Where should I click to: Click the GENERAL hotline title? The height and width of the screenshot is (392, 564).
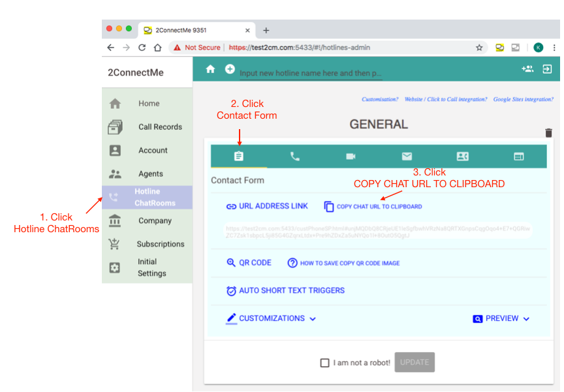(379, 125)
